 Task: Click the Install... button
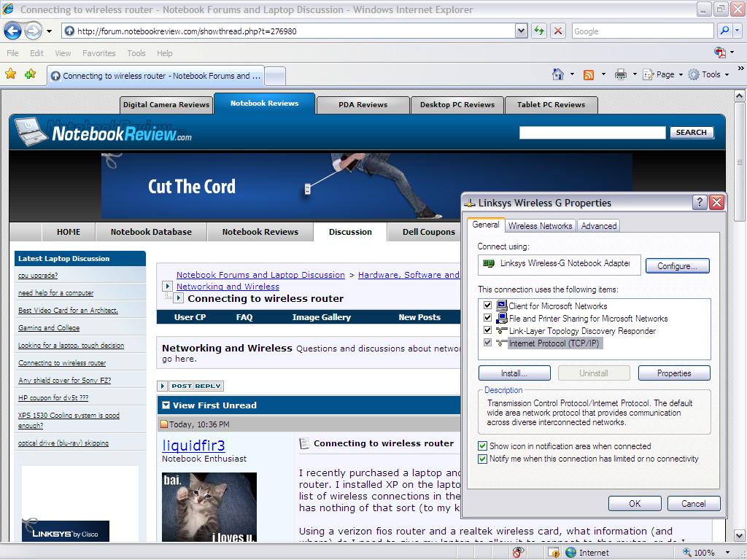coord(514,373)
